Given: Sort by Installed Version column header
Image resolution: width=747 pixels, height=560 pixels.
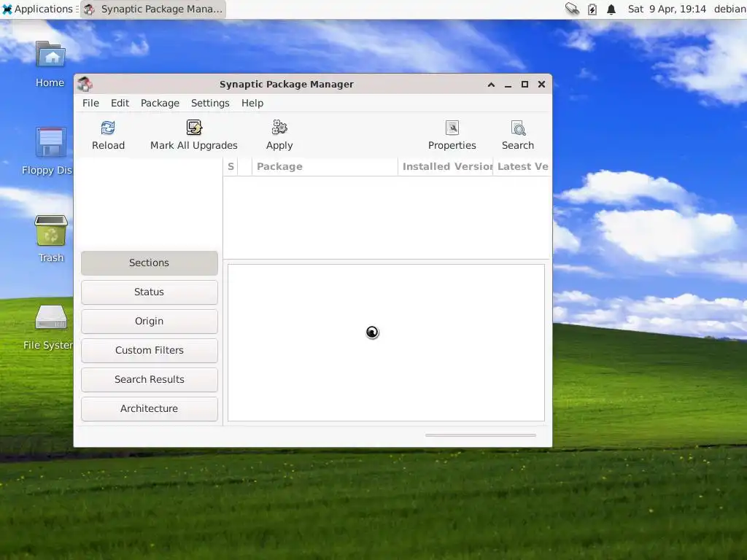Looking at the screenshot, I should tap(446, 167).
